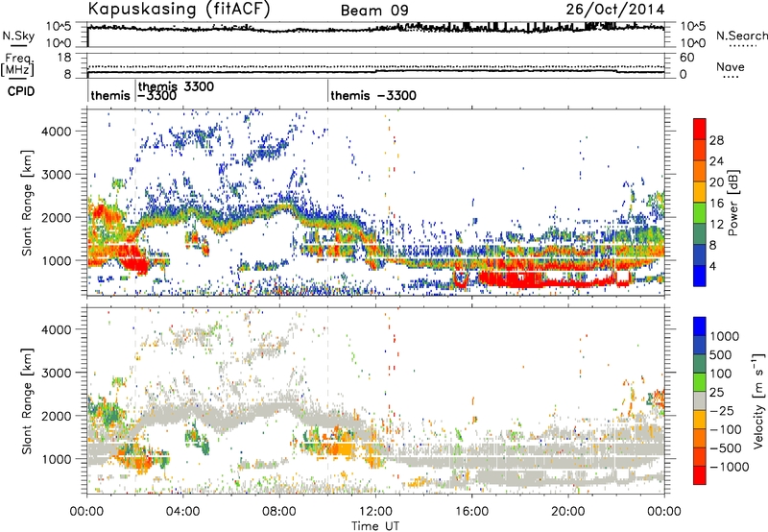This screenshot has height=532, width=768.
Task: Click the 500 label on Velocity colorbar
Action: tap(721, 354)
